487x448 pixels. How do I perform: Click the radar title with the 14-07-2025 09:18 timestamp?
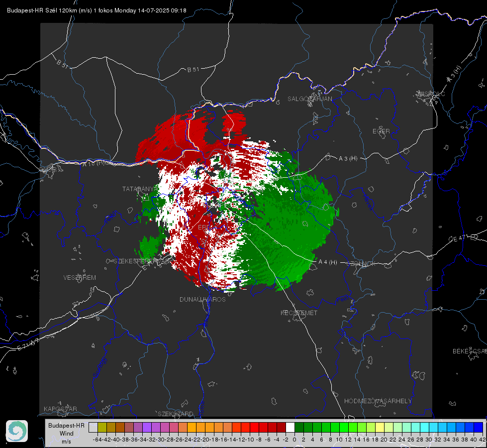tap(97, 10)
